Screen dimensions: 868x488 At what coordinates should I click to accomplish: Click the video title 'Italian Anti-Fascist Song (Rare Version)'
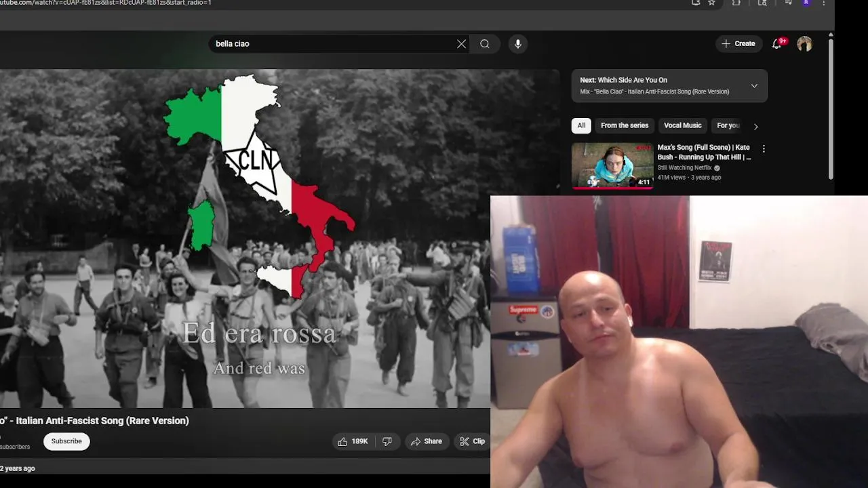coord(102,421)
